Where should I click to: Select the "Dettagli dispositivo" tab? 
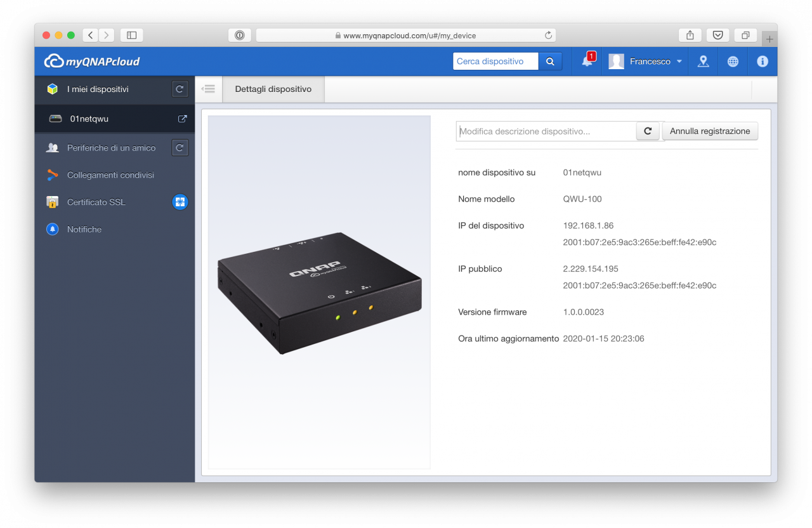click(273, 89)
